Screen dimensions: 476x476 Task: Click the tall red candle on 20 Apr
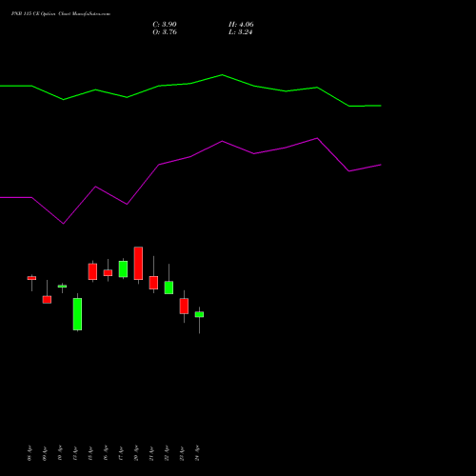coord(138,264)
